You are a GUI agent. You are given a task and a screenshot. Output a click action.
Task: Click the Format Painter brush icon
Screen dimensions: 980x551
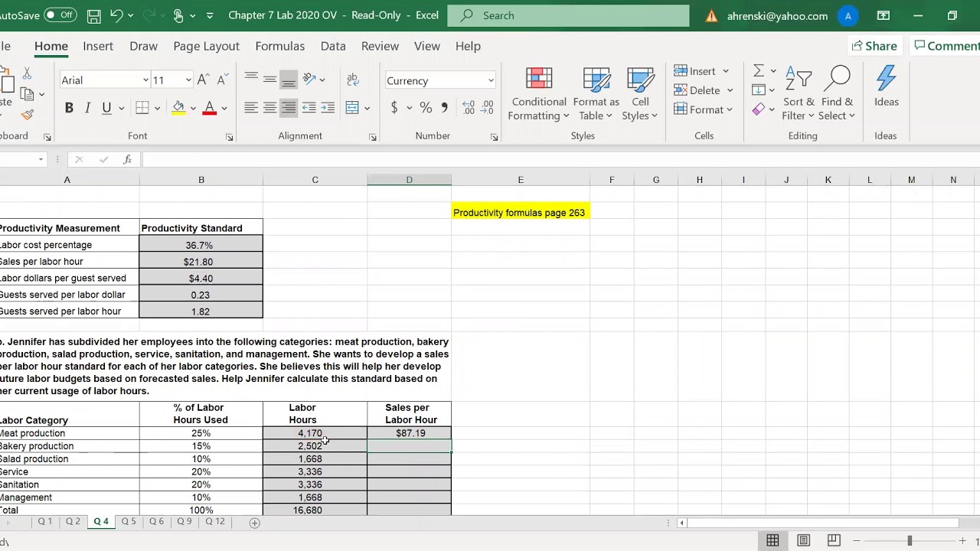click(x=28, y=115)
